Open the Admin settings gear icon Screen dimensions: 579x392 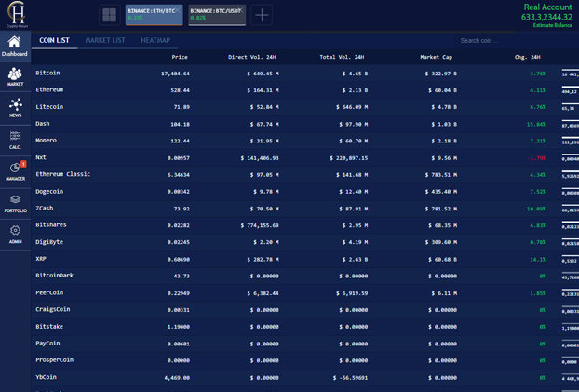(x=15, y=234)
